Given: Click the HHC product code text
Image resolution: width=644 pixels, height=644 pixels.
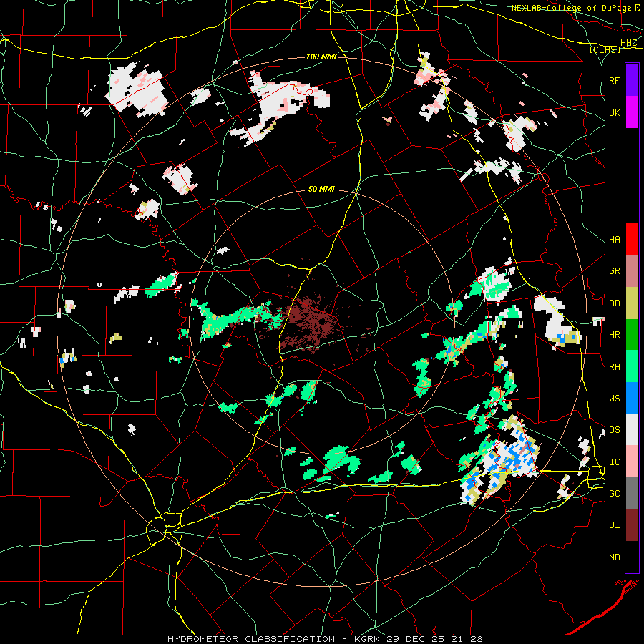Looking at the screenshot, I should [x=628, y=43].
